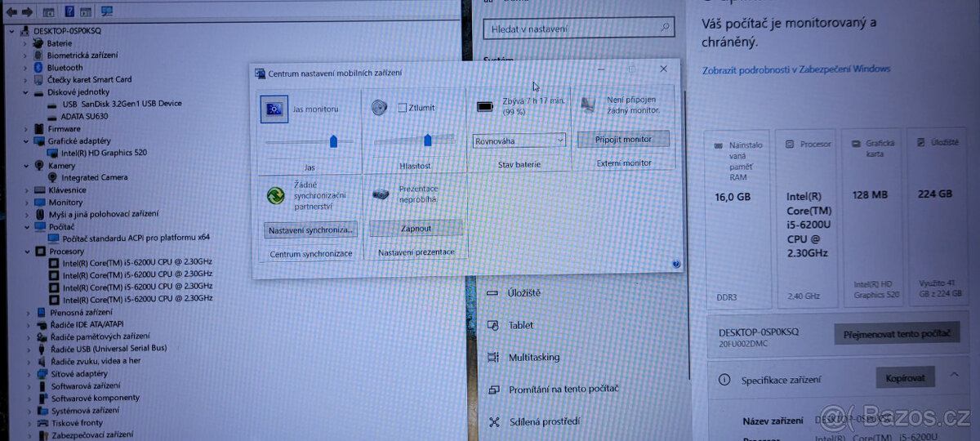Click the external monitor icon in Mobility Center
This screenshot has width=980, height=441.
pos(590,105)
